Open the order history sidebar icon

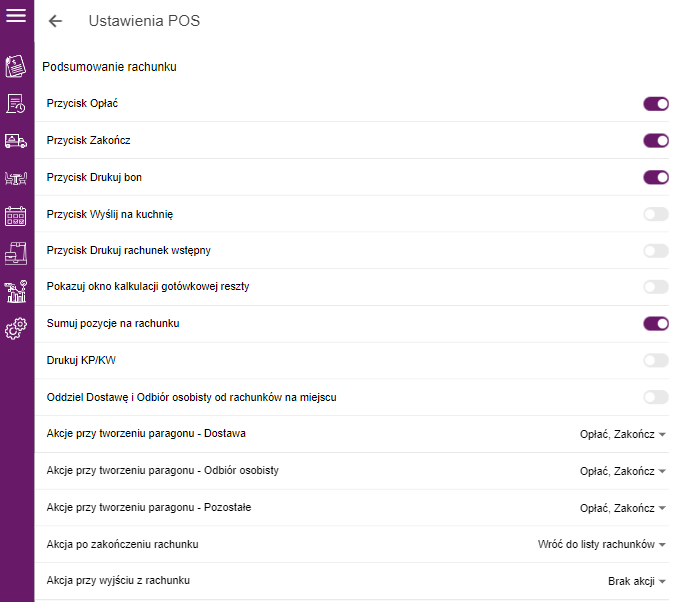[16, 104]
